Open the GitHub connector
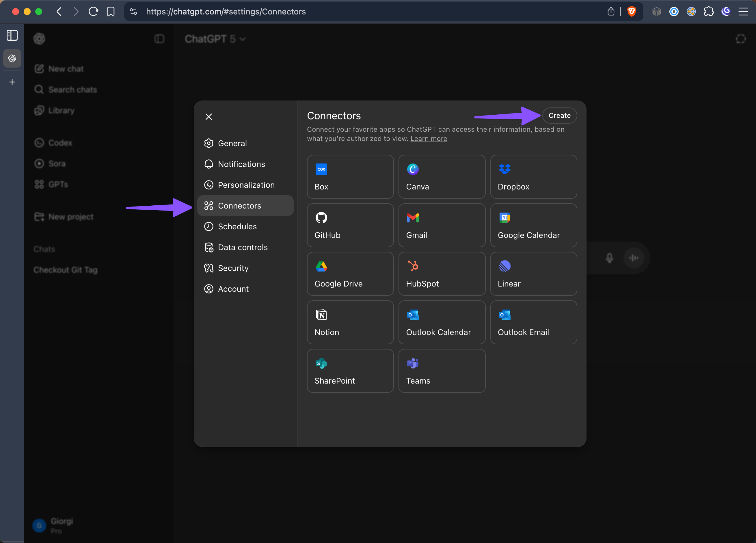The height and width of the screenshot is (543, 756). coord(350,225)
